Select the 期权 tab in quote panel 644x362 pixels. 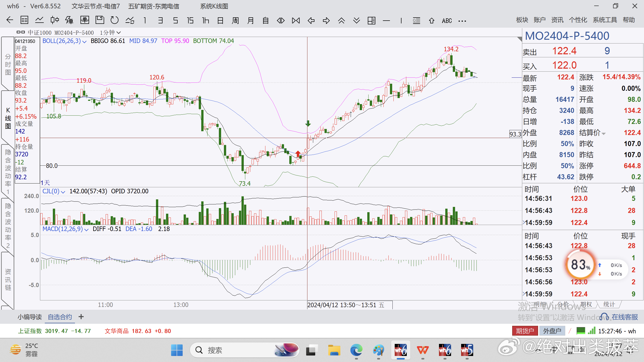tap(586, 304)
